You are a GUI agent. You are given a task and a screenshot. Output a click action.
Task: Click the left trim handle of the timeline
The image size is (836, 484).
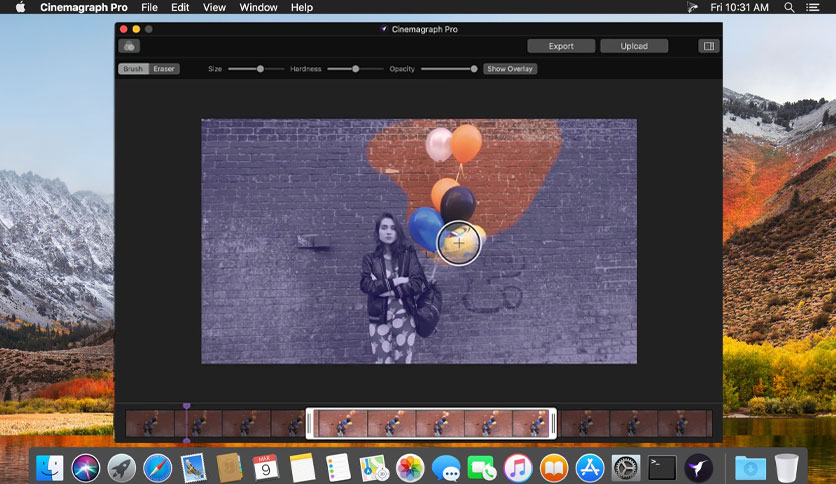(x=309, y=424)
